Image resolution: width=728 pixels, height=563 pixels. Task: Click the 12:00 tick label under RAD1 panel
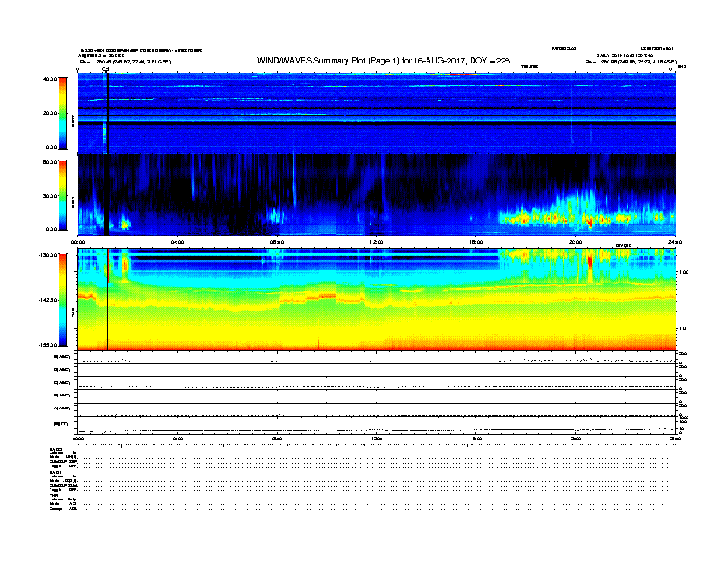[x=377, y=242]
